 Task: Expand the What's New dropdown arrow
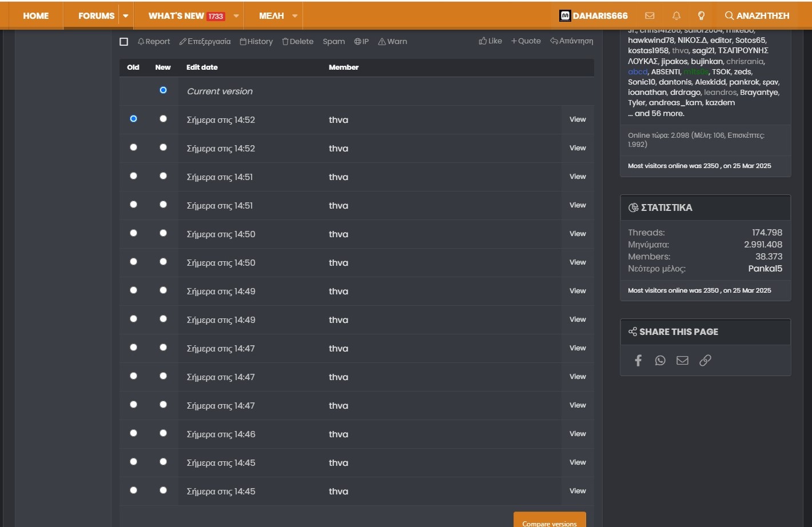click(x=236, y=16)
